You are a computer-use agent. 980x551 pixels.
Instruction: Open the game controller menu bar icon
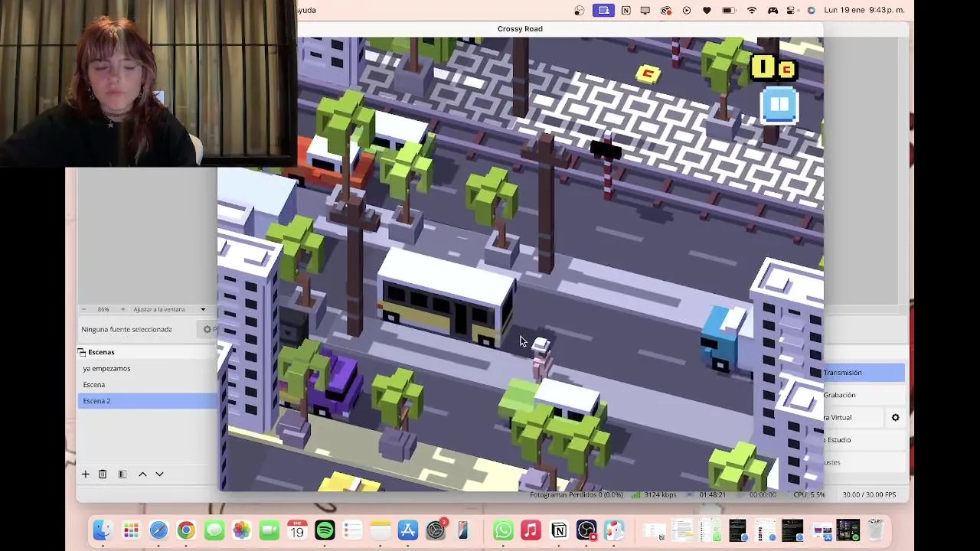(x=773, y=10)
